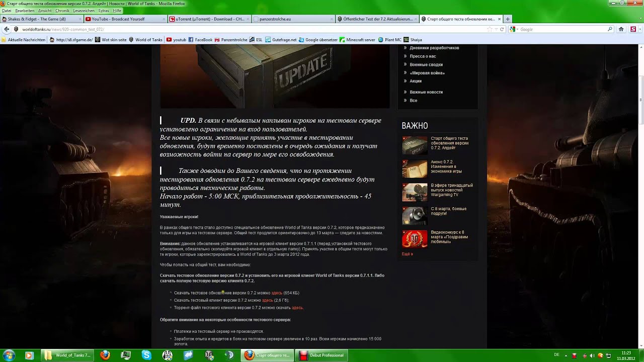The height and width of the screenshot is (362, 644).
Task: Open Все sidebar link
Action: tap(413, 101)
